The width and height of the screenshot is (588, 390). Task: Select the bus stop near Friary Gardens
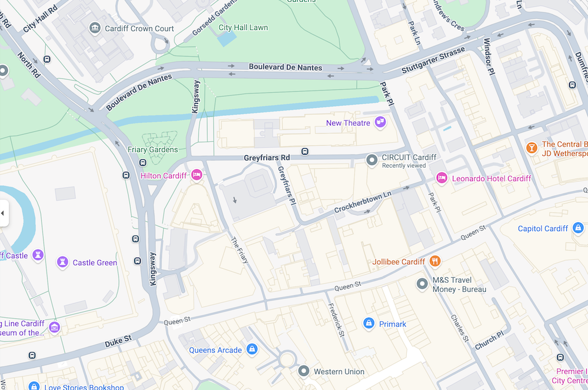pos(142,163)
